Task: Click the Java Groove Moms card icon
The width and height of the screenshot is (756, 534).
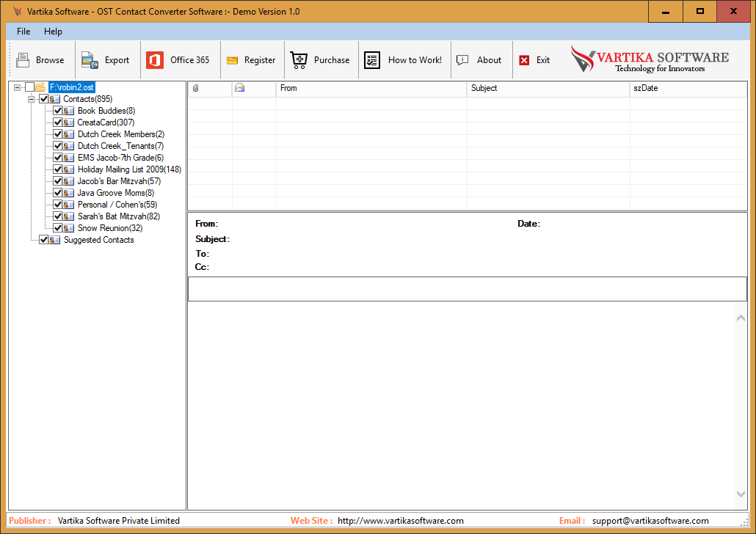Action: tap(68, 193)
